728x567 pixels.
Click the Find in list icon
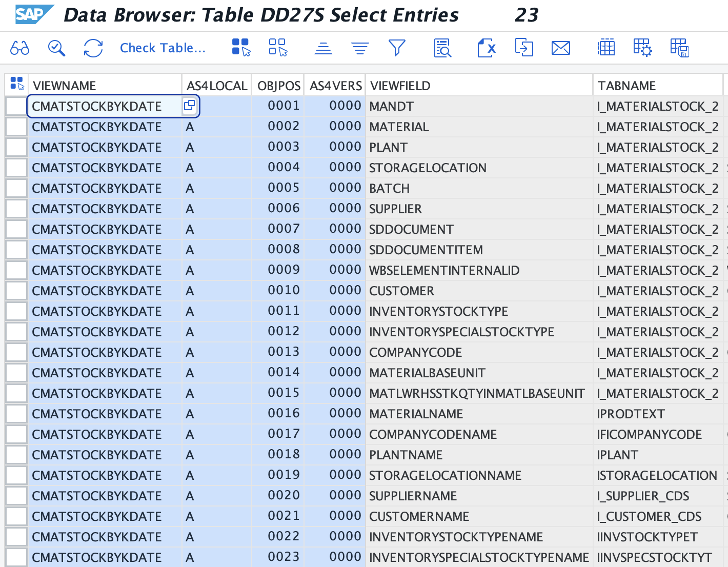point(442,48)
